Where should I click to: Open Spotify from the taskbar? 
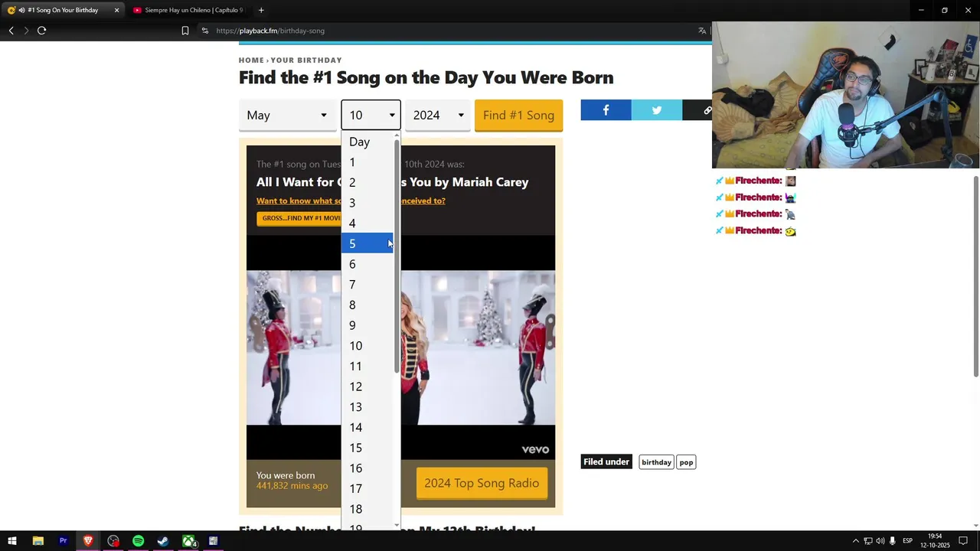[x=138, y=541]
